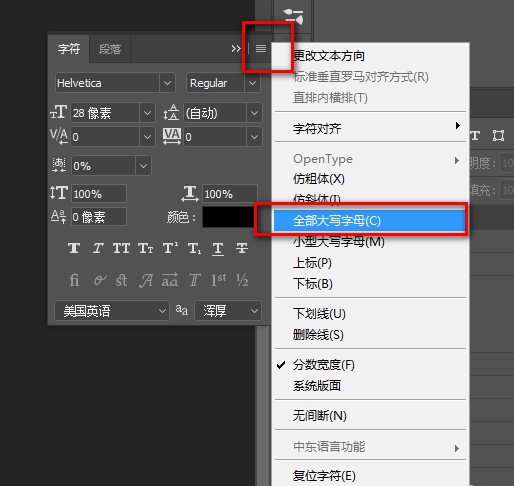The height and width of the screenshot is (486, 514).
Task: Enable swash script A icon
Action: (x=146, y=280)
